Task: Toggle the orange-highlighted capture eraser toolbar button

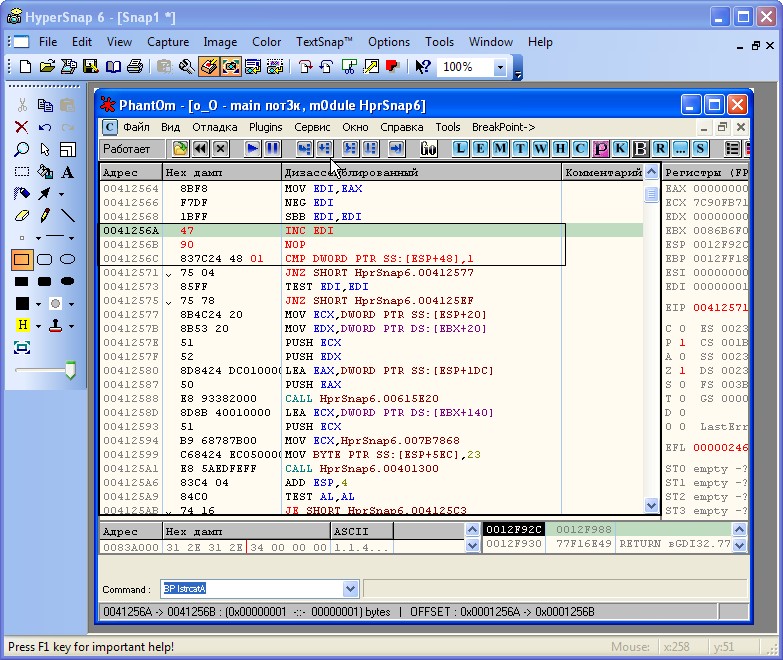Action: pos(209,66)
